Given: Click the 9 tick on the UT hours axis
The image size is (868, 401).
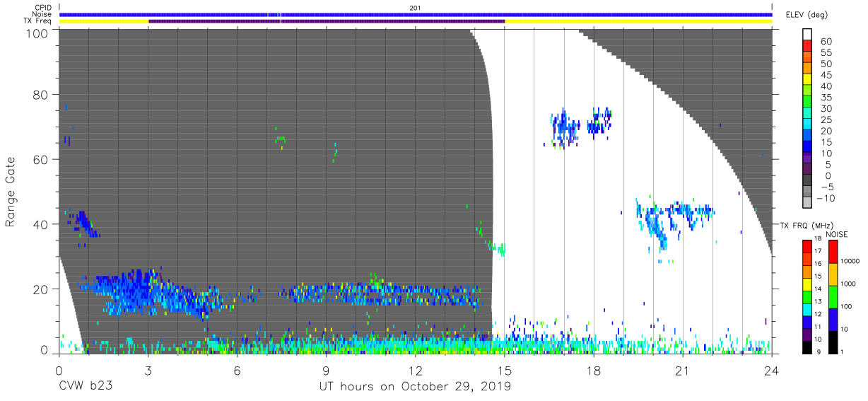Looking at the screenshot, I should click(326, 371).
